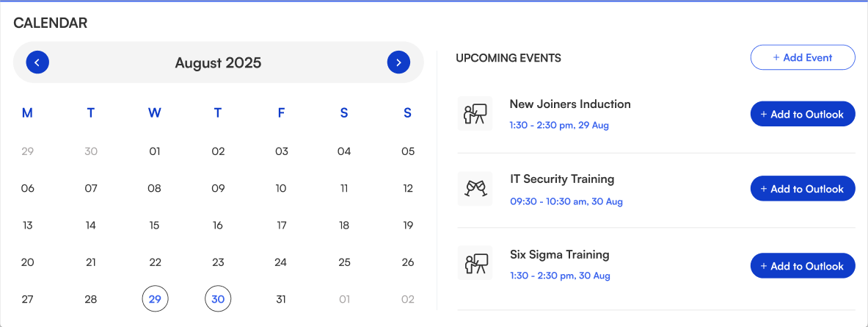Add IT Security Training to Outlook
The image size is (868, 327).
click(803, 189)
